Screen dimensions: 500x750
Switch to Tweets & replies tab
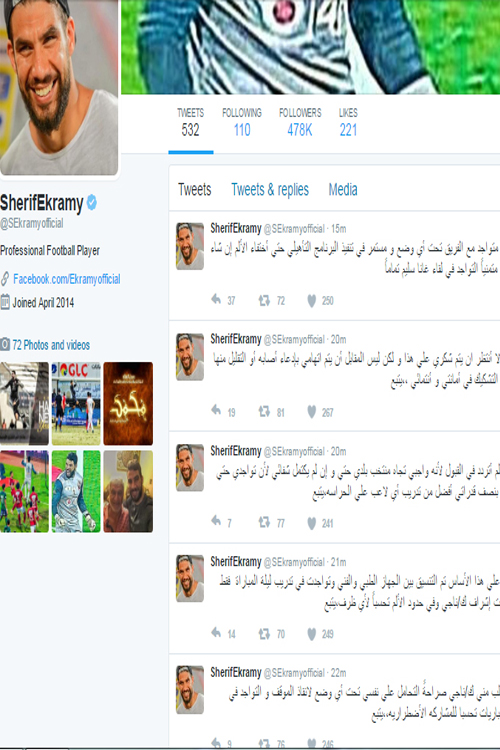[x=270, y=189]
